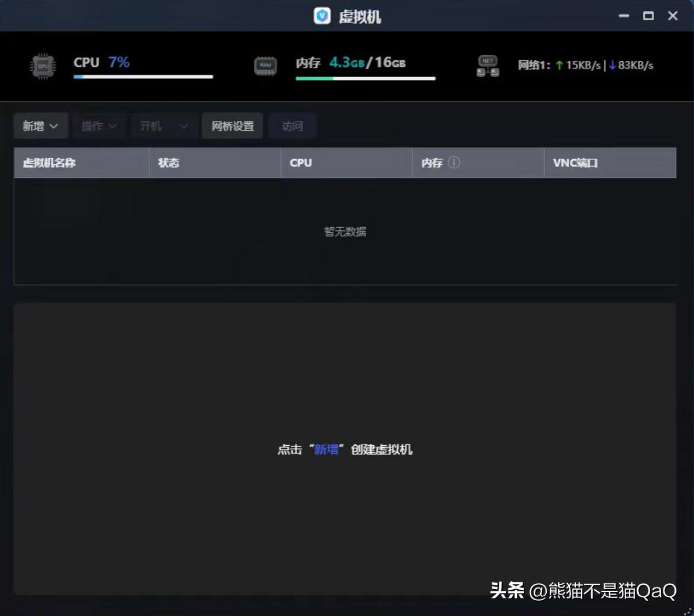
Task: Click the download arrow icon before 83KB/s
Action: [x=611, y=65]
